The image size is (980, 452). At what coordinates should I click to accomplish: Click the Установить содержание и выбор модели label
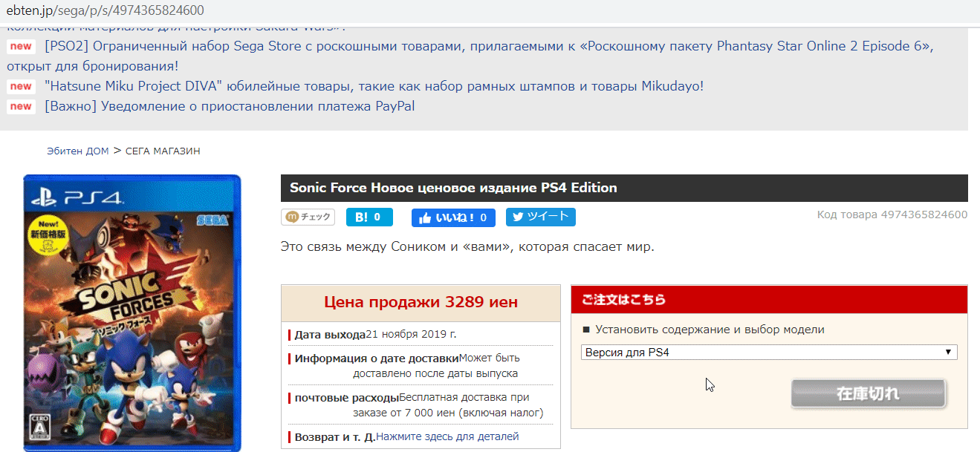click(710, 330)
